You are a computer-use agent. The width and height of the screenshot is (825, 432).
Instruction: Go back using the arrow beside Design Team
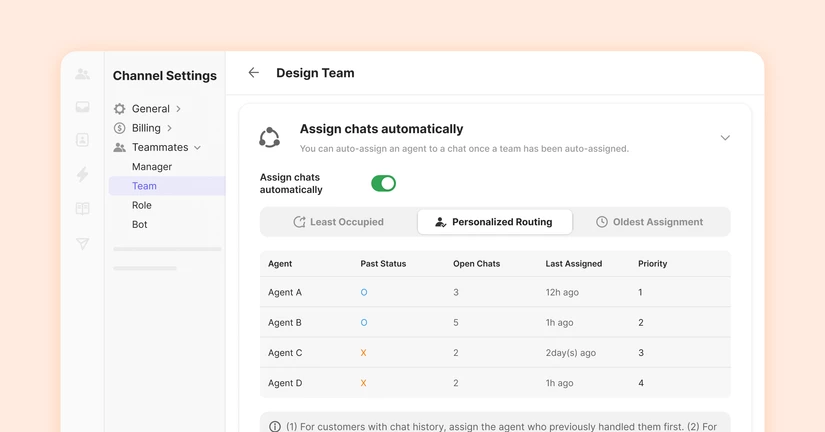(x=254, y=73)
